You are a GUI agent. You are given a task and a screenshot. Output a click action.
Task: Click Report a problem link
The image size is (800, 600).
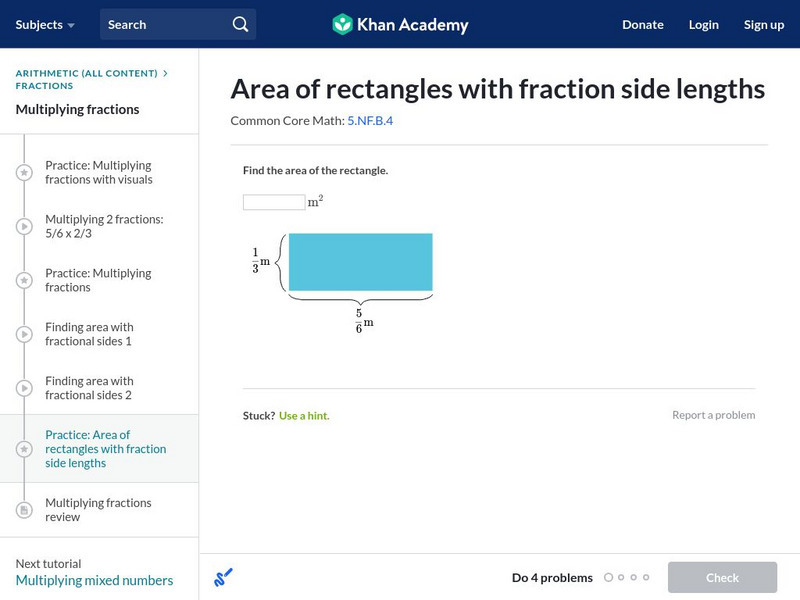(x=713, y=415)
